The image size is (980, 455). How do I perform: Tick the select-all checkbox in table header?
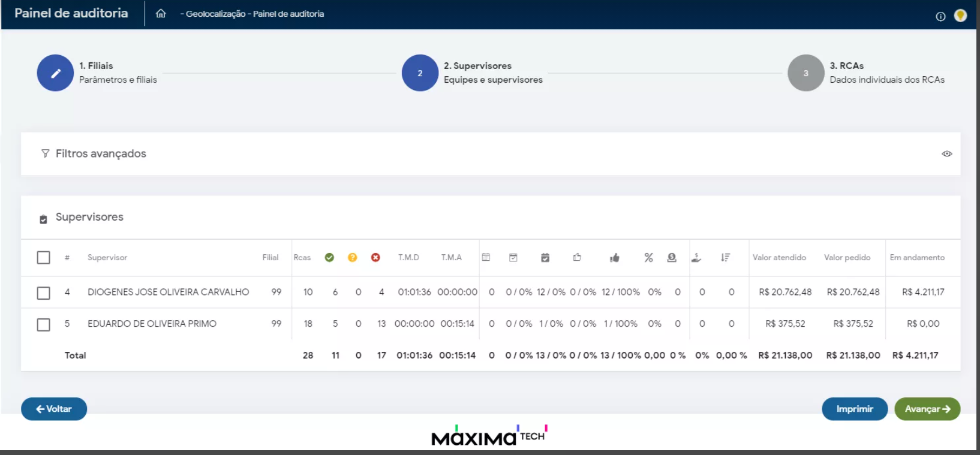coord(43,257)
